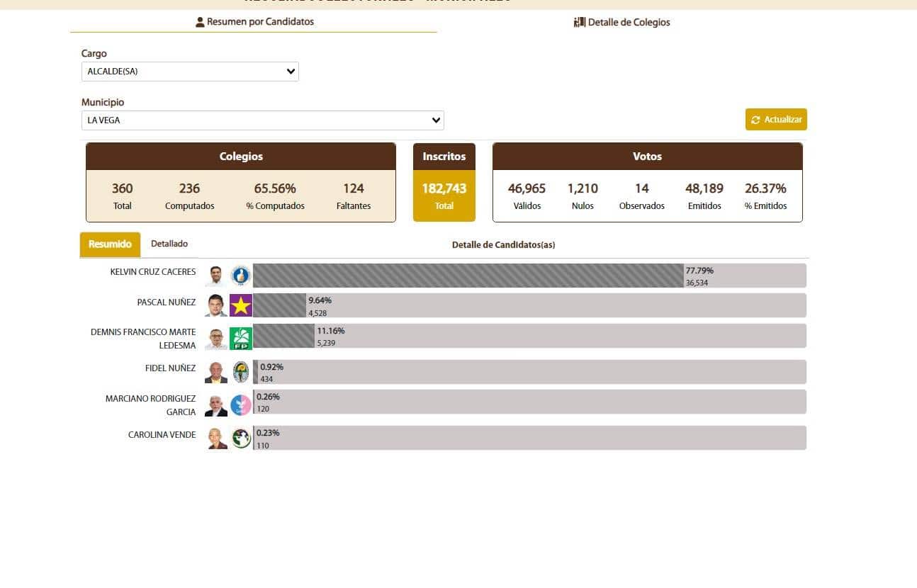Screen dimensions: 917x588
Task: Click Pascal Nuñez candidate photo
Action: click(216, 305)
